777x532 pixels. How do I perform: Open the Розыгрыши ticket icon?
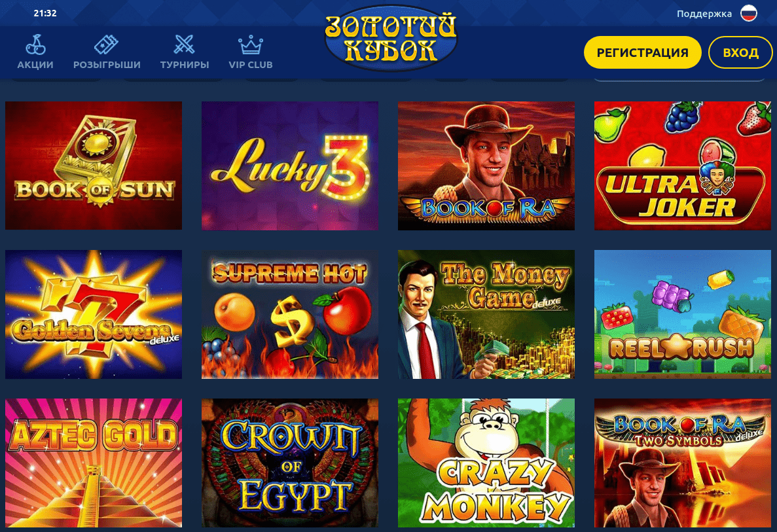tap(107, 45)
